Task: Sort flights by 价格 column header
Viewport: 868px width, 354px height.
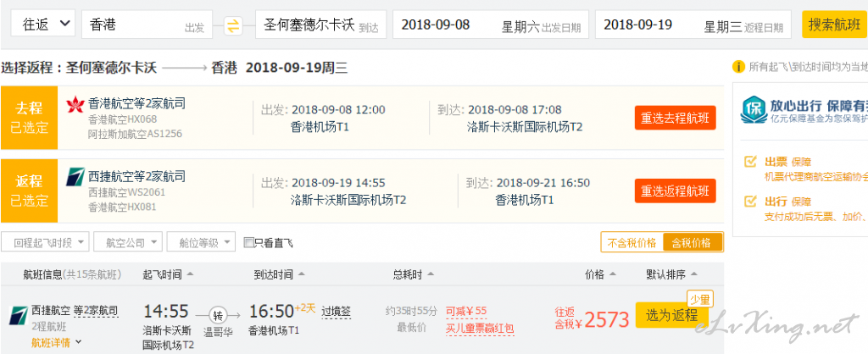Action: tap(602, 274)
